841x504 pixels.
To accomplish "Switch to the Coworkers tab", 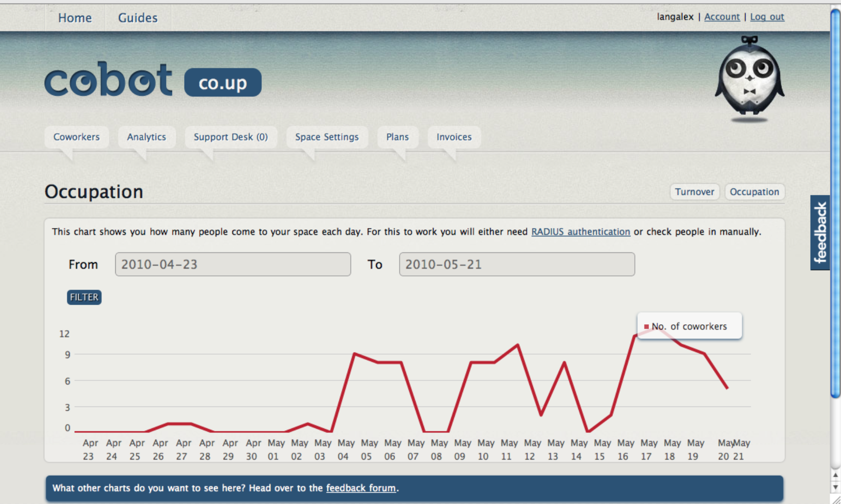I will (76, 137).
